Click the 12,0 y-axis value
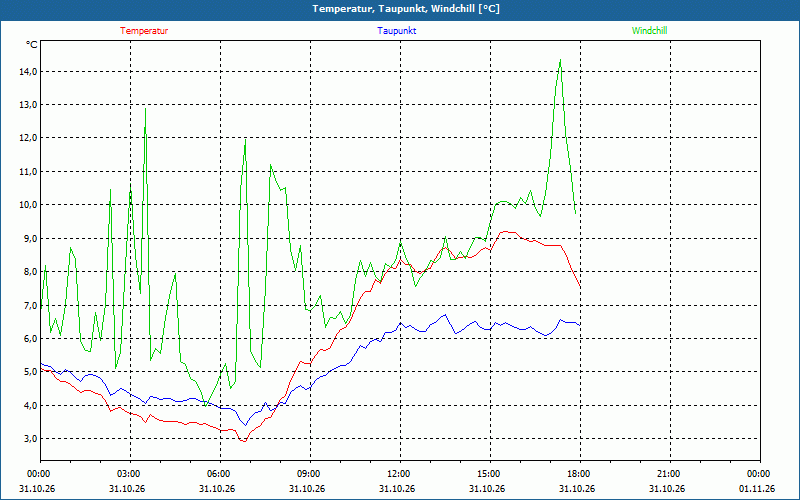This screenshot has height=500, width=800. (x=28, y=138)
